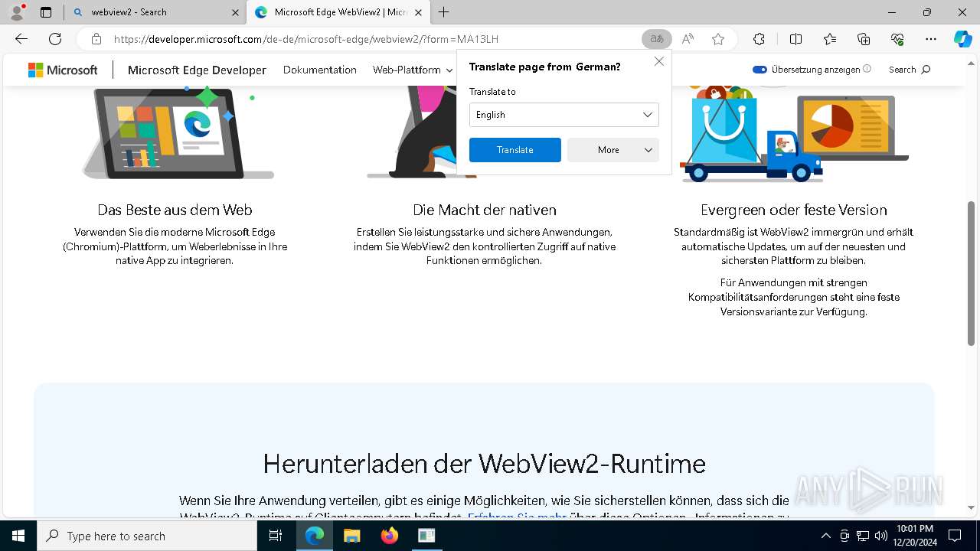Click the laptop illustration image
Viewport: 980px width, 551px height.
pos(178,132)
